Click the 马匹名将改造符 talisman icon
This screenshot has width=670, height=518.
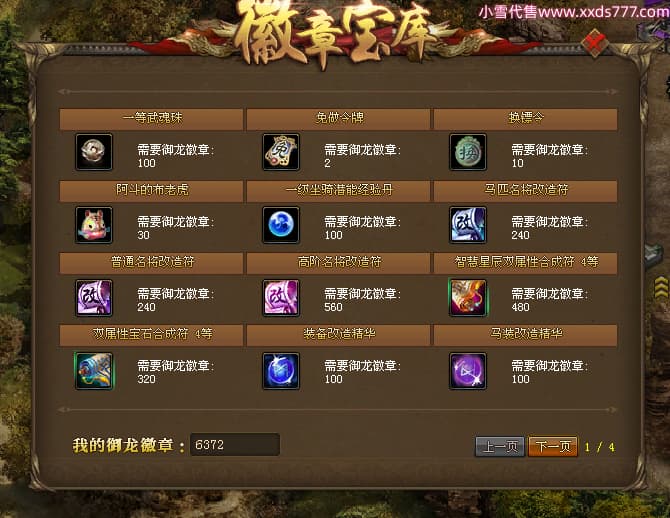coord(468,225)
